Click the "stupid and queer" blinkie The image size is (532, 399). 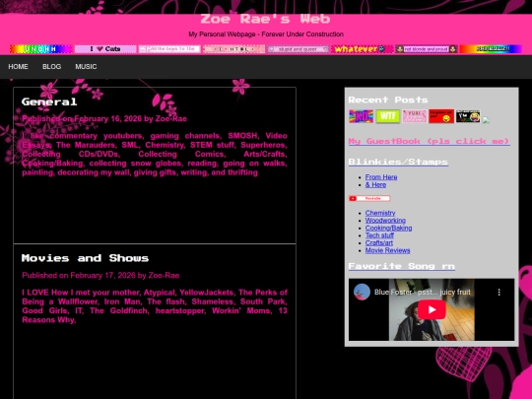click(298, 49)
